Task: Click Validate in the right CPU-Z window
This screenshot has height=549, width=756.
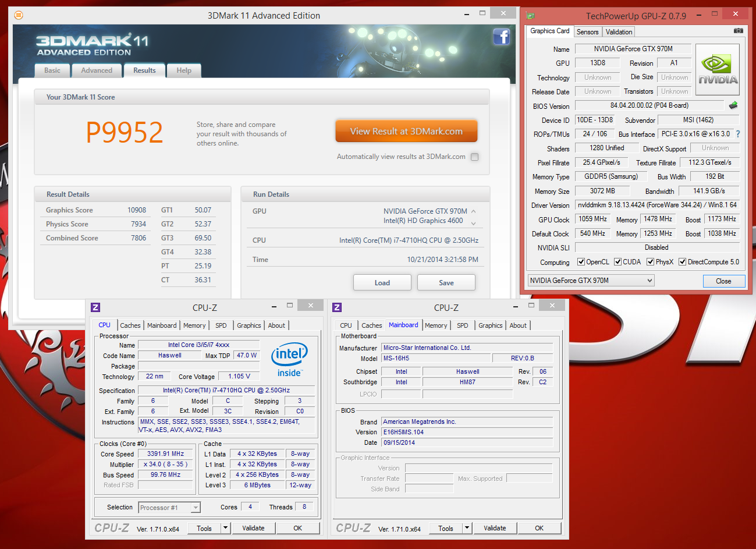Action: click(x=495, y=528)
